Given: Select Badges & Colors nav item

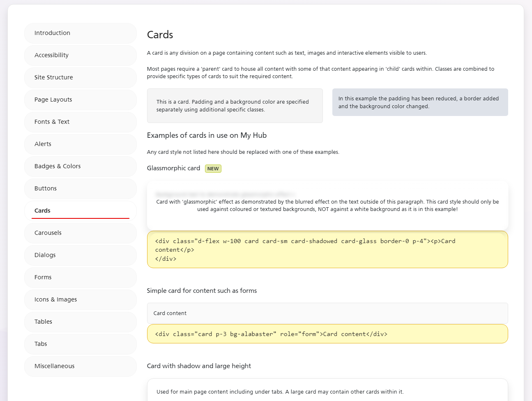Looking at the screenshot, I should [x=80, y=166].
